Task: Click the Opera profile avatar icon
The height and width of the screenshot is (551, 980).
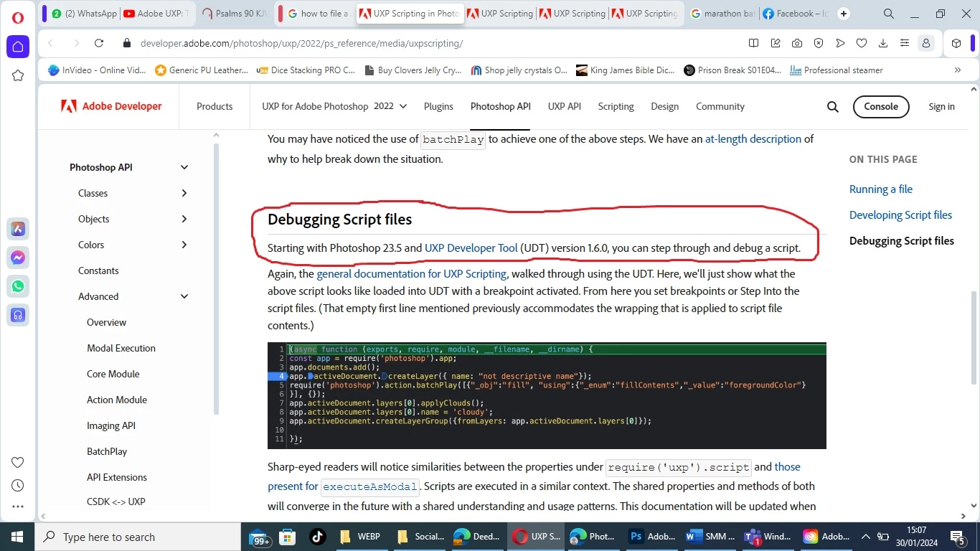Action: tap(926, 43)
